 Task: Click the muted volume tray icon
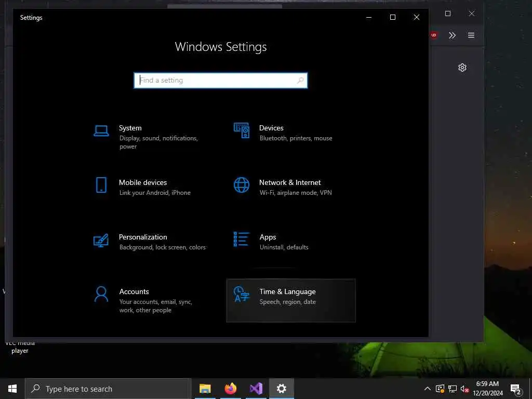(465, 389)
